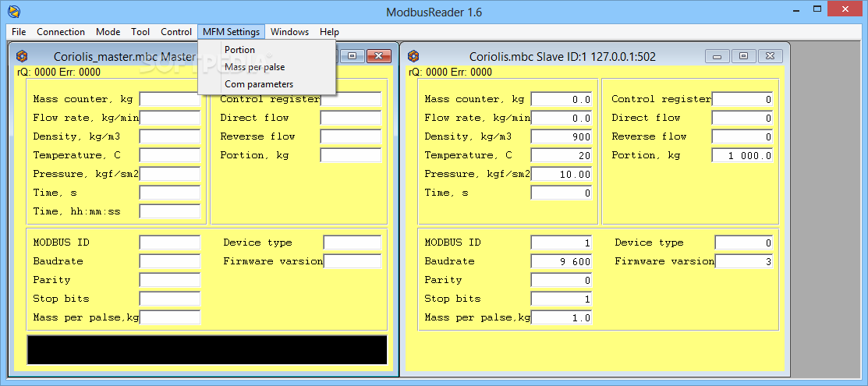Click the black log area in Master window
Image resolution: width=868 pixels, height=386 pixels.
pyautogui.click(x=207, y=350)
